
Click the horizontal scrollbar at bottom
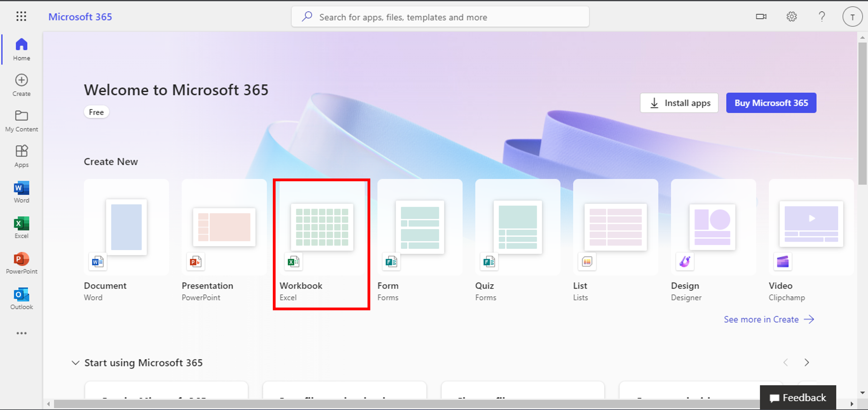tap(404, 404)
